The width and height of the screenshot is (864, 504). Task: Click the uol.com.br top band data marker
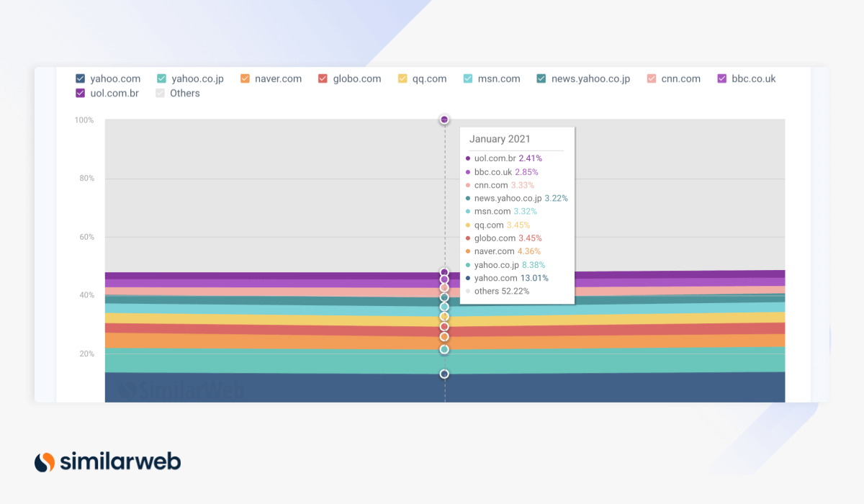(444, 272)
